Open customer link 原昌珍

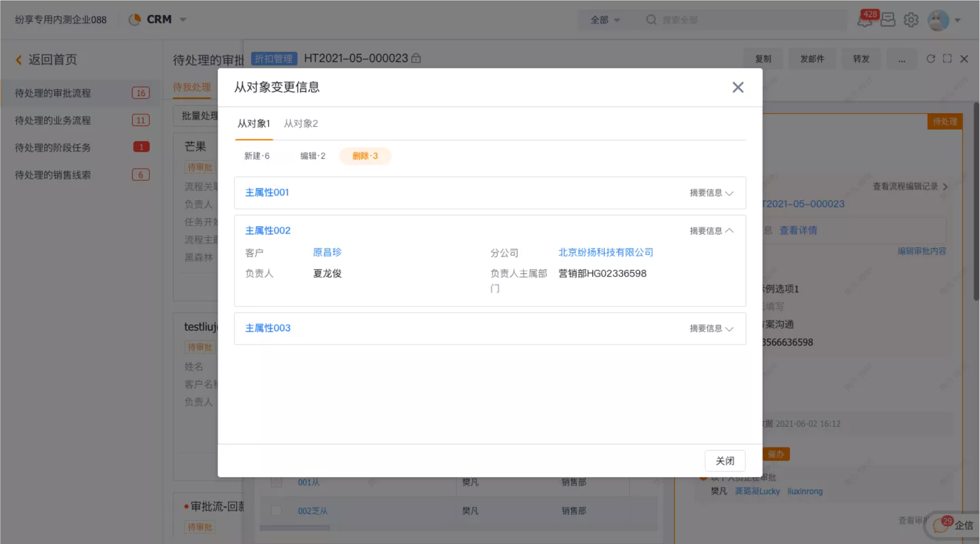coord(327,252)
